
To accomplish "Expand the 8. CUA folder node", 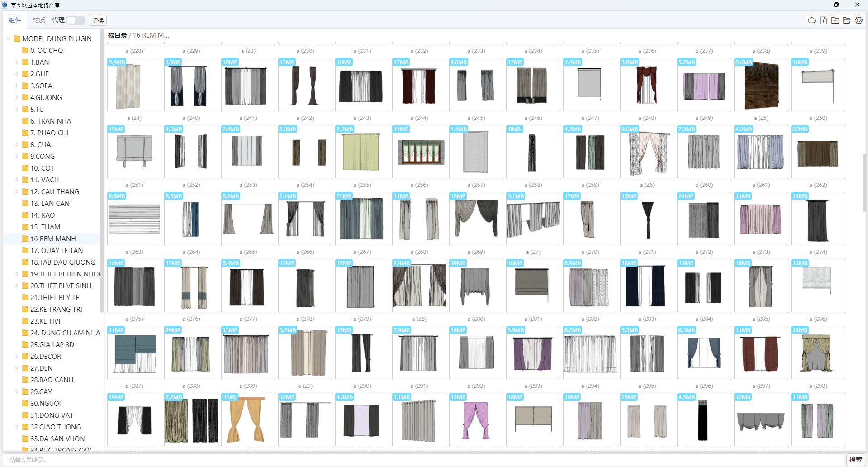I will click(17, 145).
